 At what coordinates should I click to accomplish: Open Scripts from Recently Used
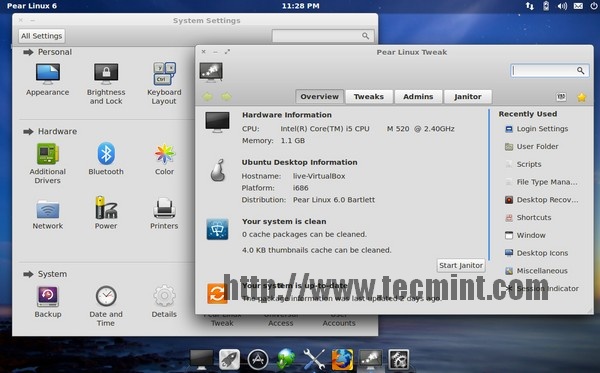(523, 165)
